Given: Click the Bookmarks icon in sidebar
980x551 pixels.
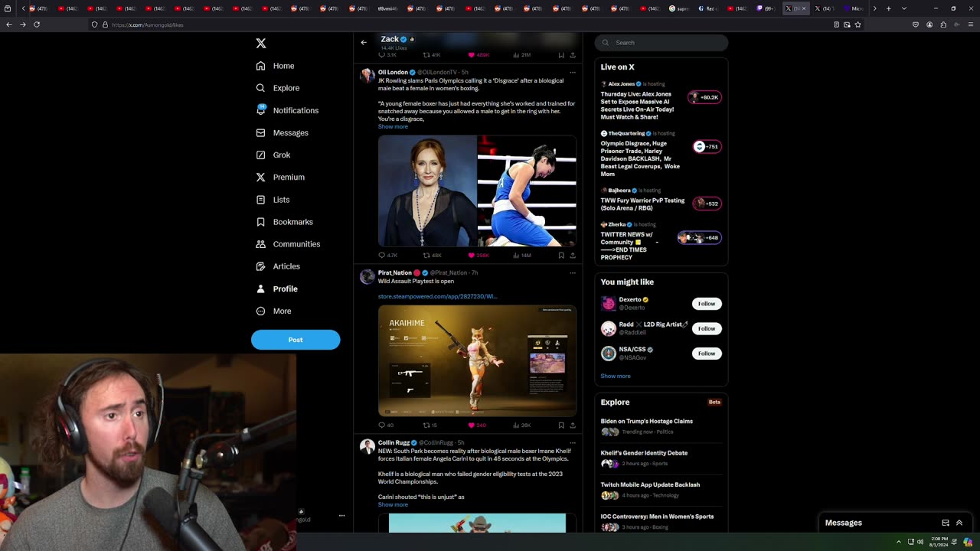Looking at the screenshot, I should pyautogui.click(x=260, y=222).
